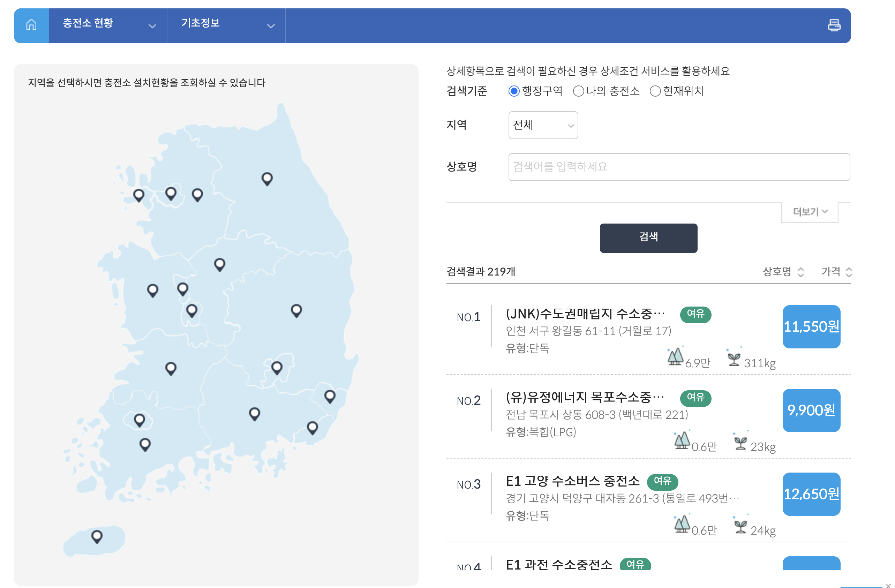Select the 나의 충전소 radio option
Image resolution: width=895 pixels, height=588 pixels.
tap(578, 91)
